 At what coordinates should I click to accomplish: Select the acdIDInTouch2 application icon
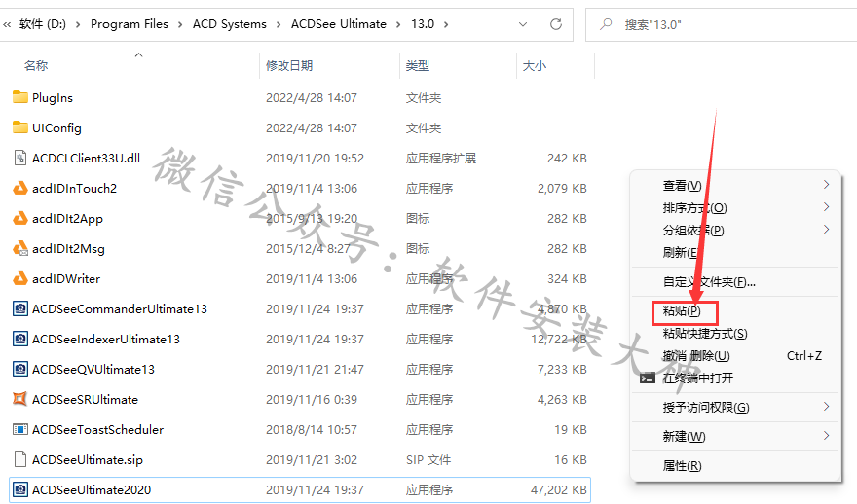click(x=20, y=189)
